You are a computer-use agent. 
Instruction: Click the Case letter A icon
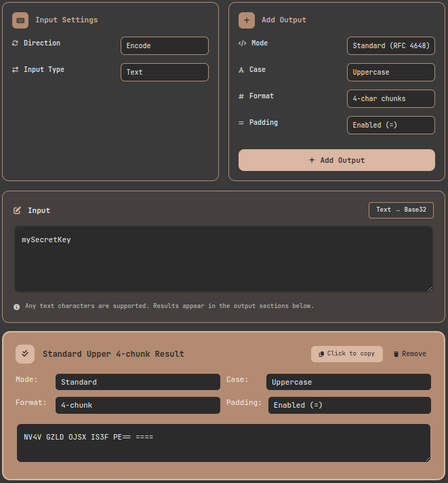241,70
